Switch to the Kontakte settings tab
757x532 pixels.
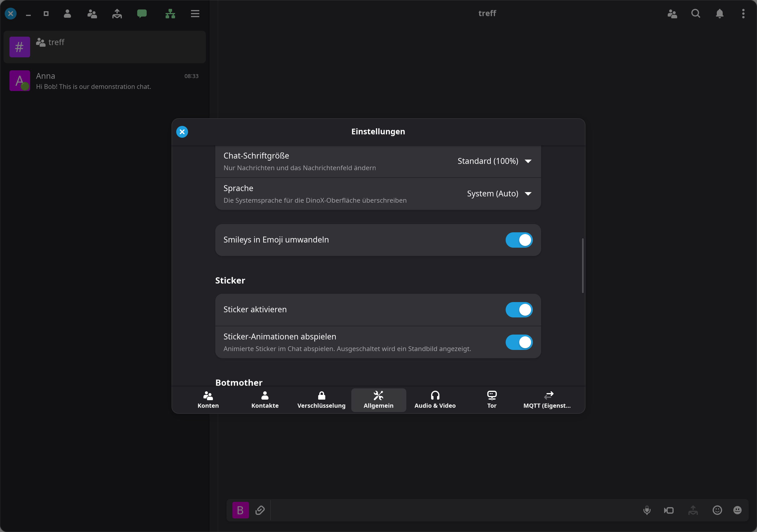[x=265, y=400]
